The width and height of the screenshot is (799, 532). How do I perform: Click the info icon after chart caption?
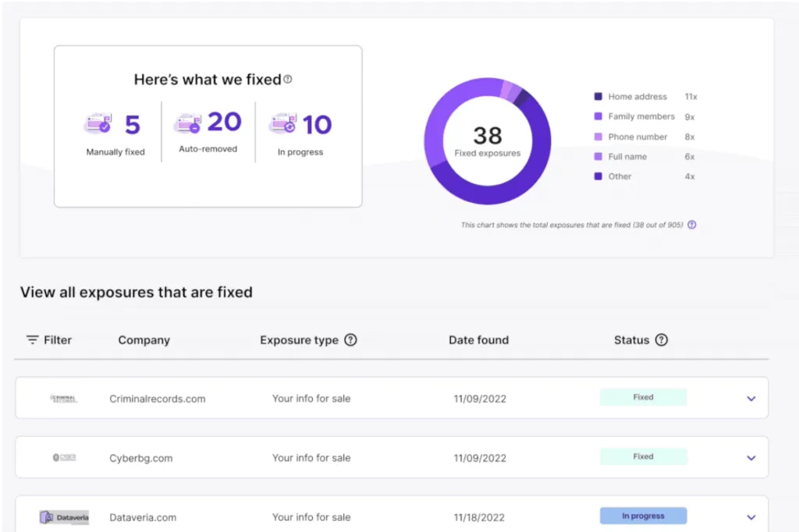[x=691, y=225]
